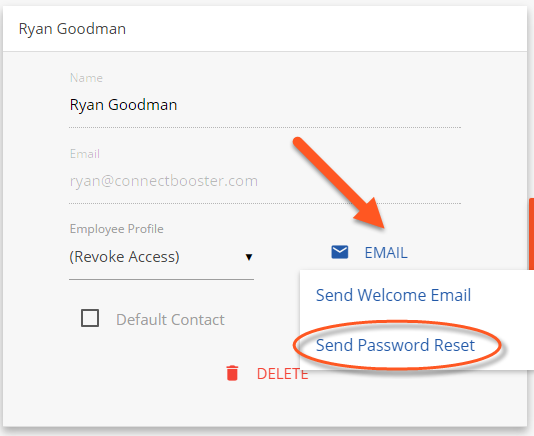Click the Name field label
534x436 pixels.
click(x=86, y=78)
